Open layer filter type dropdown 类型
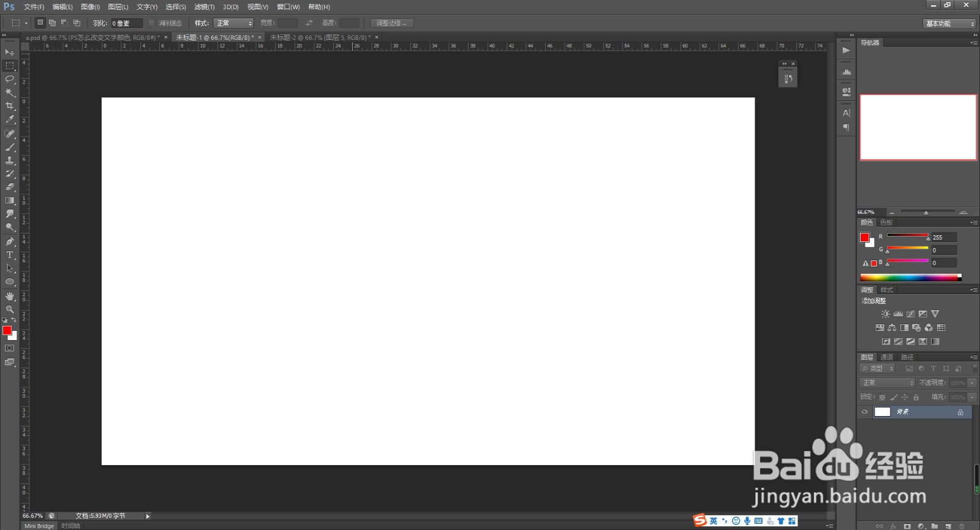This screenshot has height=530, width=980. pyautogui.click(x=877, y=368)
